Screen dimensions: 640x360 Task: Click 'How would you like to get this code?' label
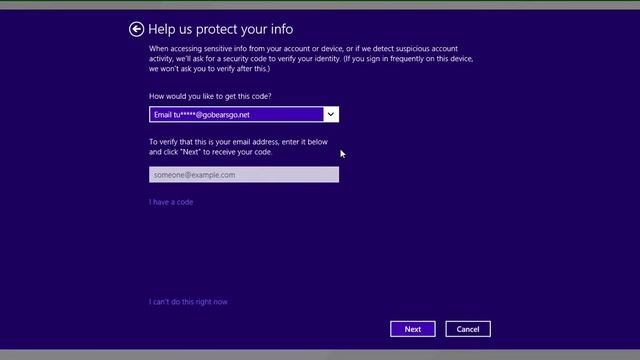click(x=210, y=96)
